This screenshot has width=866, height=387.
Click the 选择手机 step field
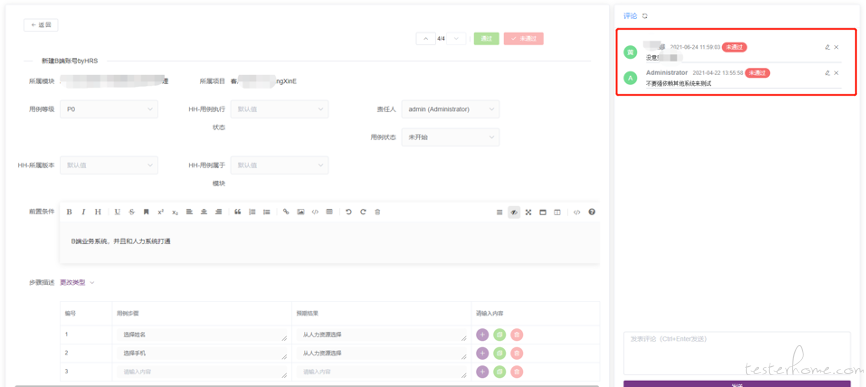point(202,353)
